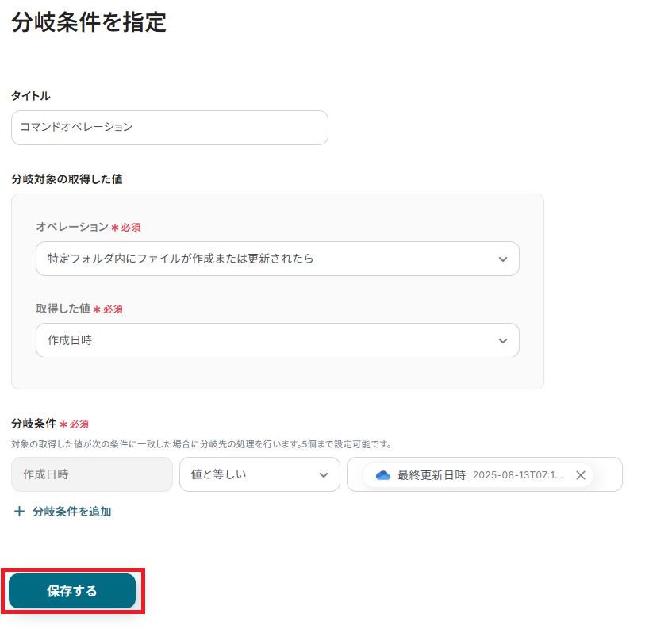
Task: Click the 2025-08-13T07:1... timestamp in chip
Action: click(x=517, y=475)
